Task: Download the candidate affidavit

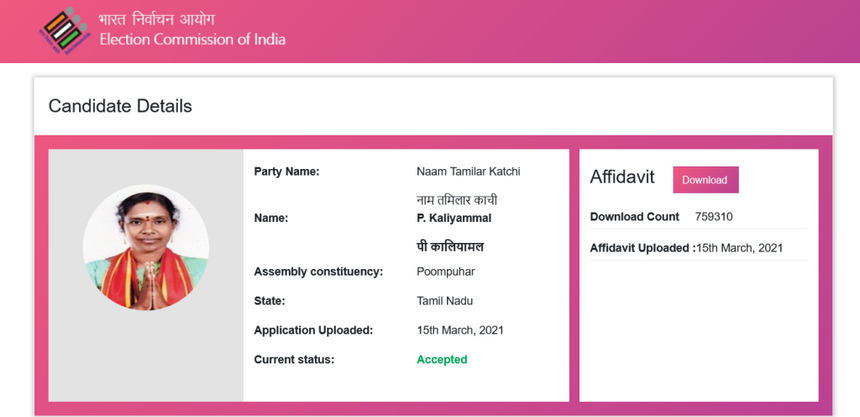Action: click(x=705, y=180)
